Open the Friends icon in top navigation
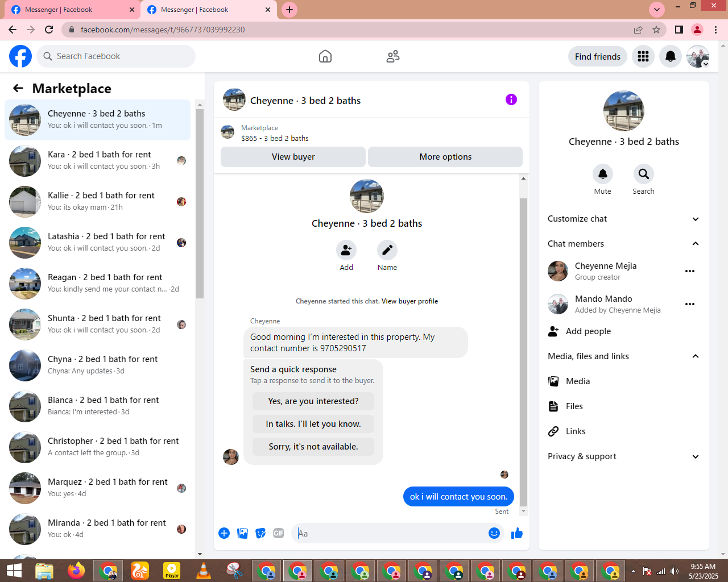 pos(393,56)
